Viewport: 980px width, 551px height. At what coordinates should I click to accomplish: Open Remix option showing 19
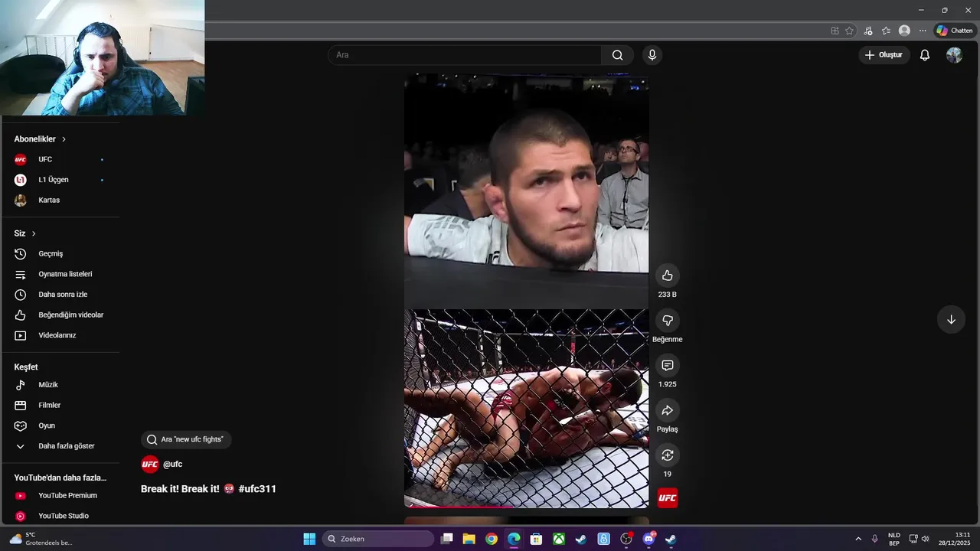coord(668,455)
